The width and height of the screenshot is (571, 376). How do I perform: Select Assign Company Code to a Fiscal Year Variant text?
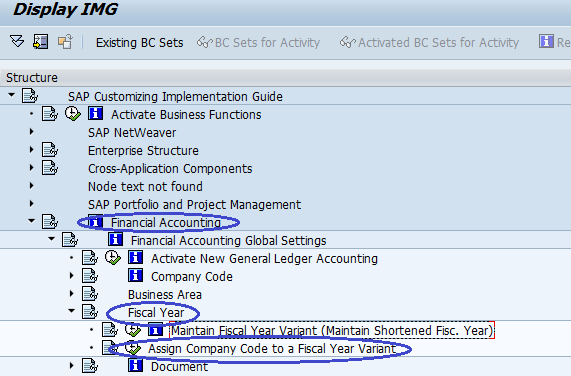(x=272, y=348)
